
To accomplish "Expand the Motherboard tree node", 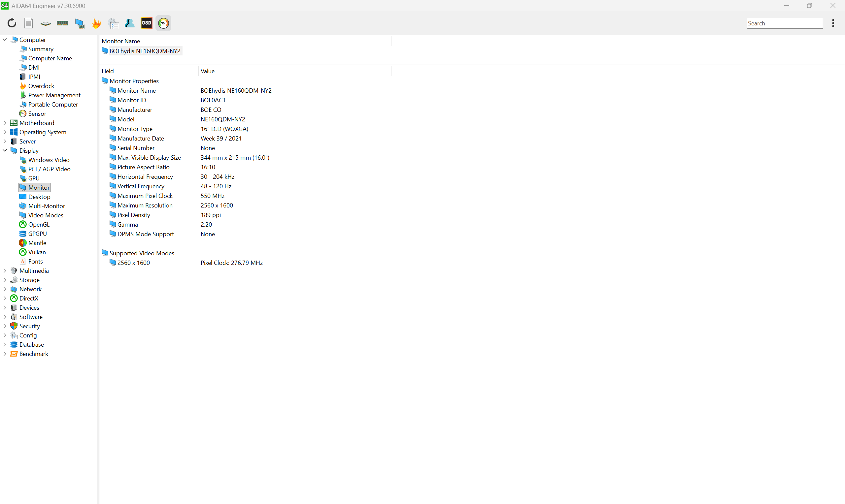I will (x=5, y=123).
